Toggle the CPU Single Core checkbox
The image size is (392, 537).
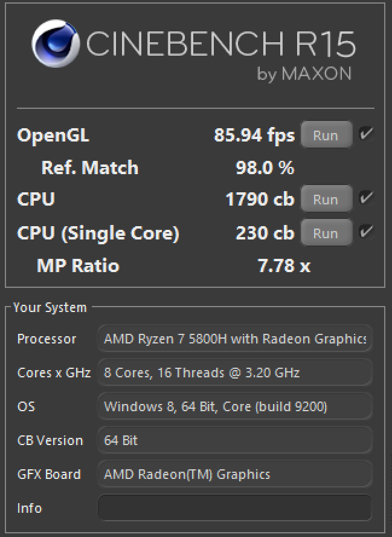tap(365, 232)
